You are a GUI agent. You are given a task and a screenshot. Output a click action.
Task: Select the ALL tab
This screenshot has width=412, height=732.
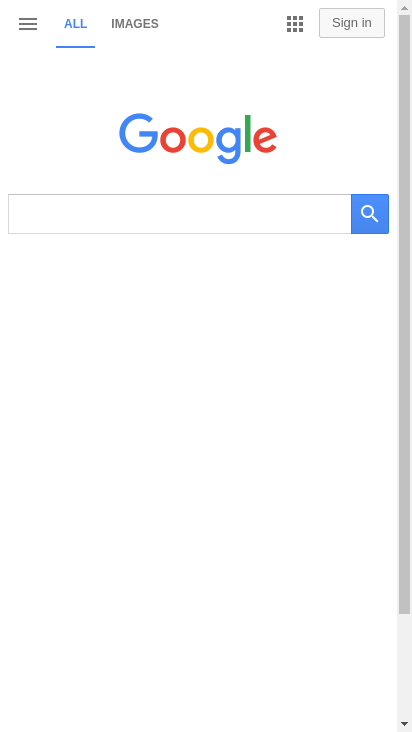pos(75,24)
